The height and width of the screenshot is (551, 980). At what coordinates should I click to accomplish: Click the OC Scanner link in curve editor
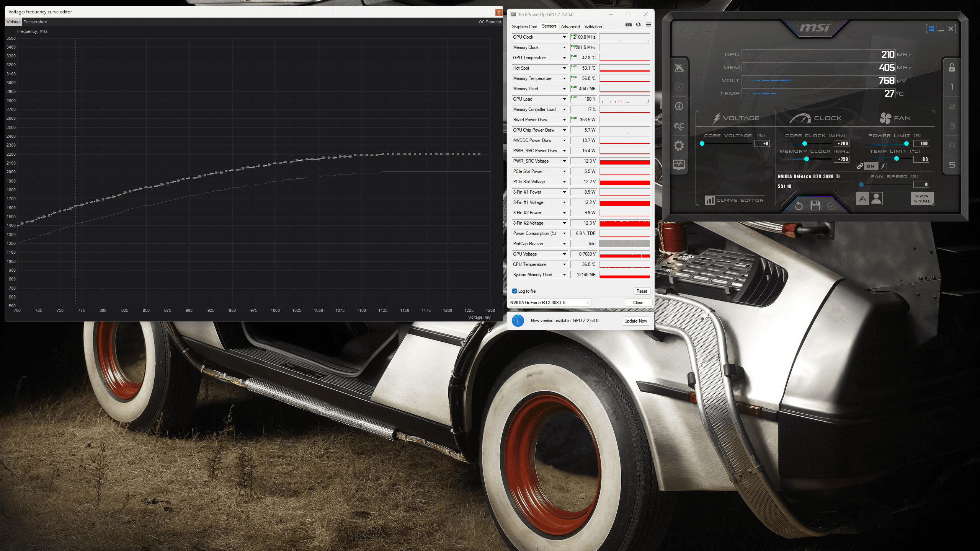click(x=490, y=22)
